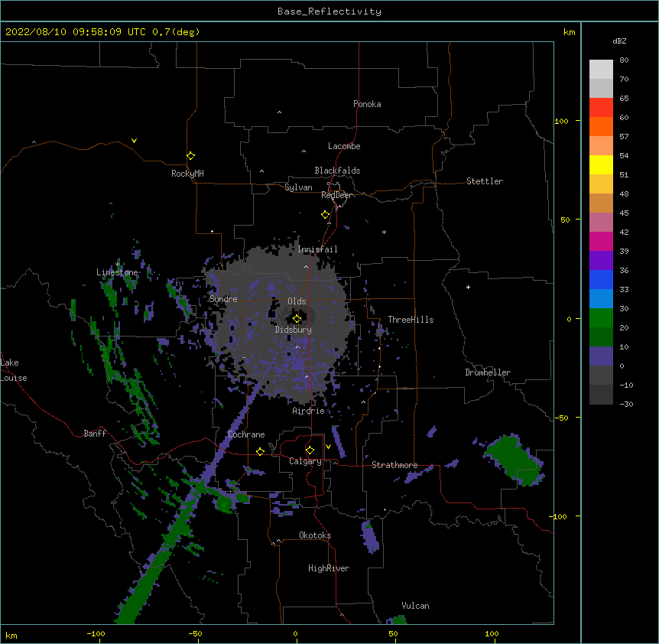
Task: Click the Okotoks label
Action: click(315, 535)
